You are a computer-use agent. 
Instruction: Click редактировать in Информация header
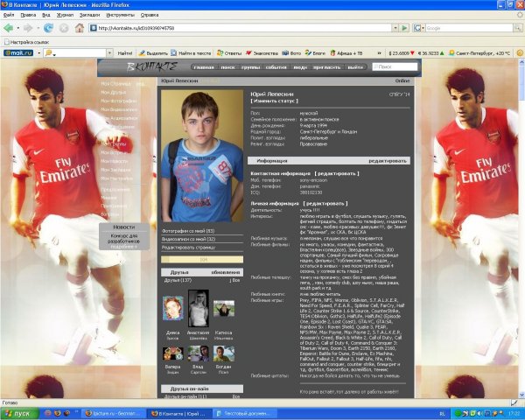point(388,161)
